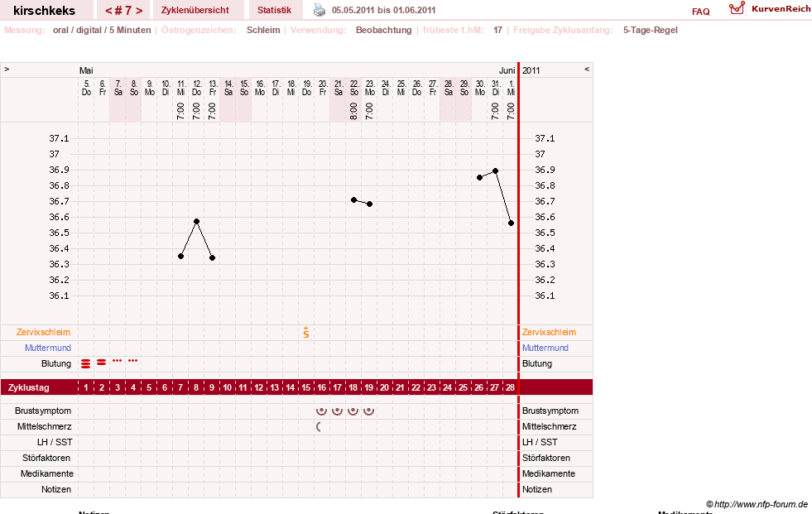Click the Brustsymptom icon on cycle day 18
The width and height of the screenshot is (812, 514).
(x=353, y=411)
